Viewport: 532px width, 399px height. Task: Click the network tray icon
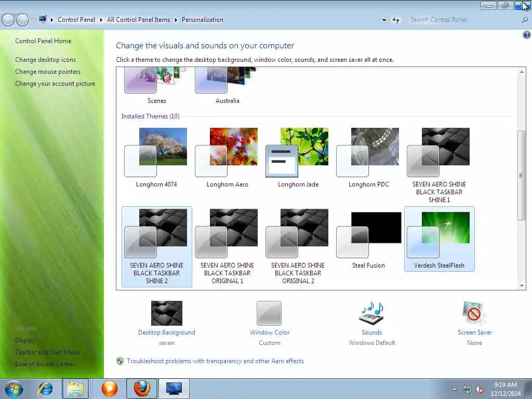click(x=467, y=390)
